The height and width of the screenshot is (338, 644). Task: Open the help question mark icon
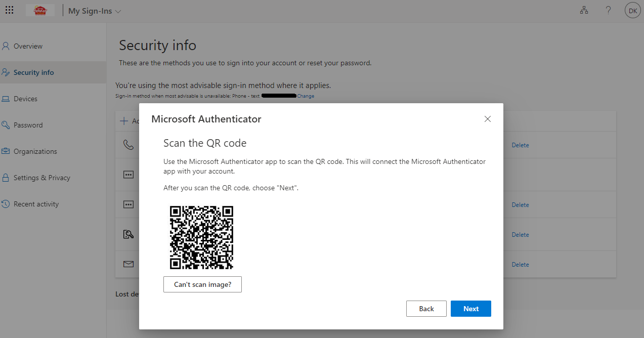point(609,11)
